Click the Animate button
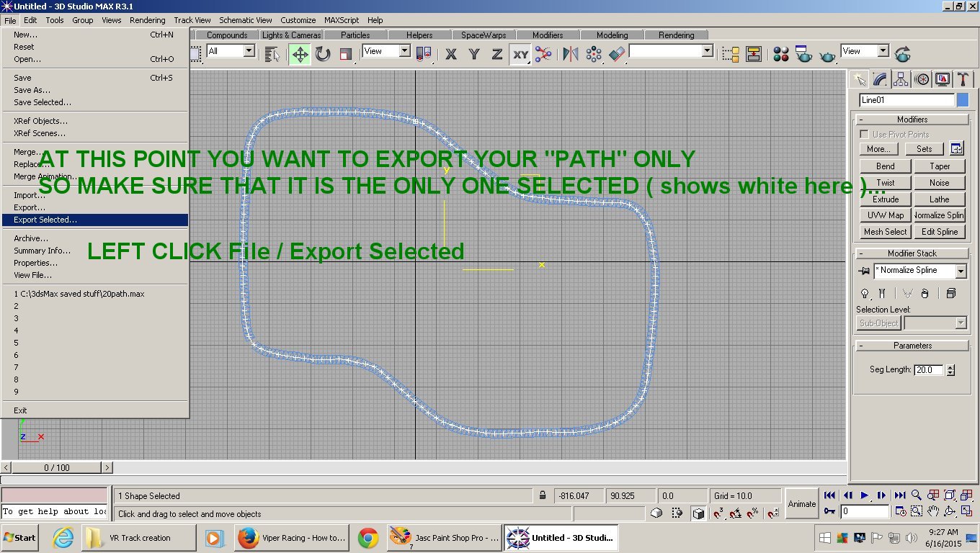Viewport: 980px width, 553px height. pos(802,504)
